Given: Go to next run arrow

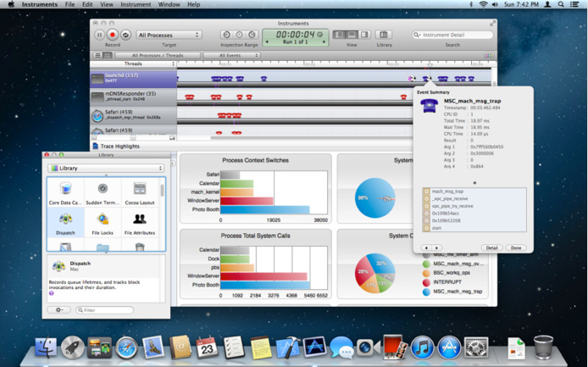Looking at the screenshot, I should click(324, 42).
